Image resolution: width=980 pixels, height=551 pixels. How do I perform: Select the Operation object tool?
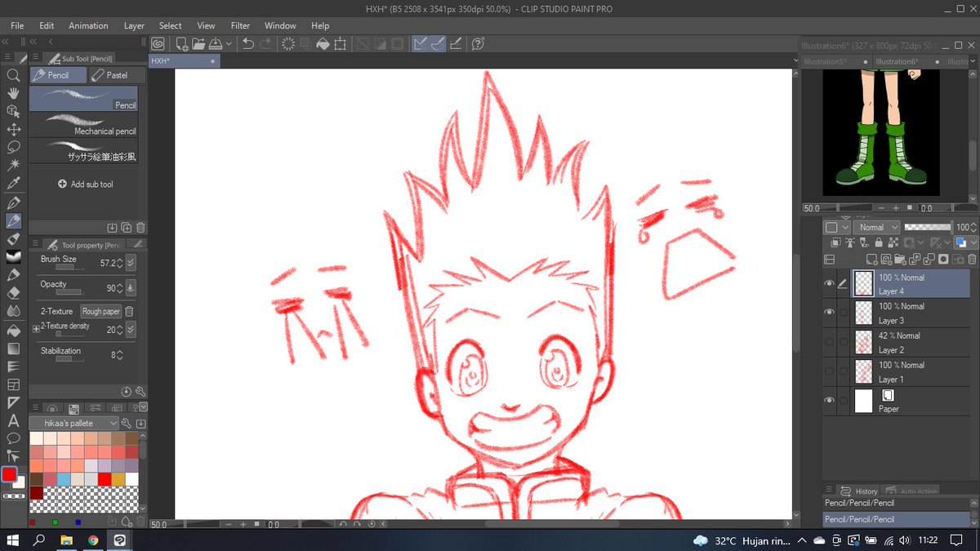coord(13,111)
